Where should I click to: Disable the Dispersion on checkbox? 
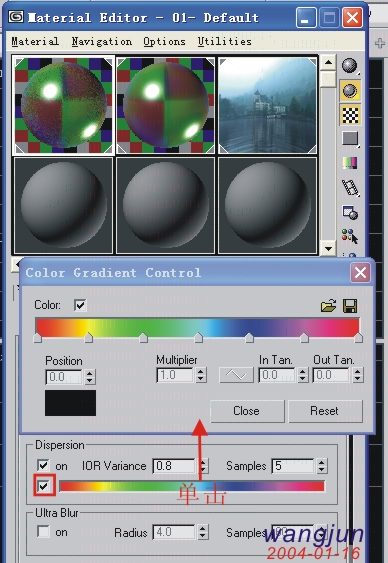pyautogui.click(x=43, y=465)
